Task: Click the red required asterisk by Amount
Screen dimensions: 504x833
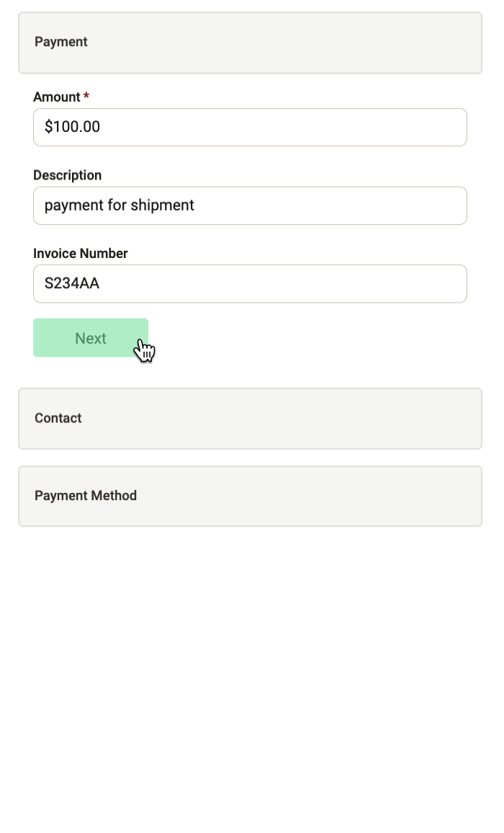Action: [x=86, y=97]
